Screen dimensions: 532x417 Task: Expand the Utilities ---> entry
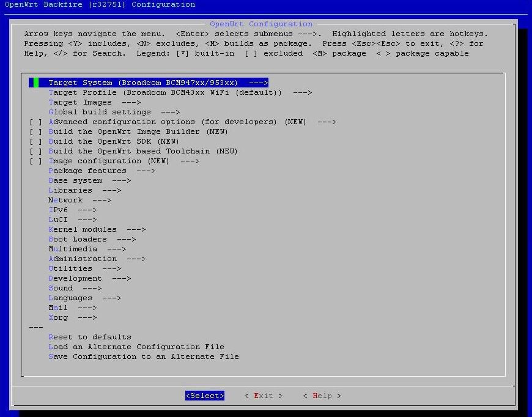pyautogui.click(x=84, y=268)
